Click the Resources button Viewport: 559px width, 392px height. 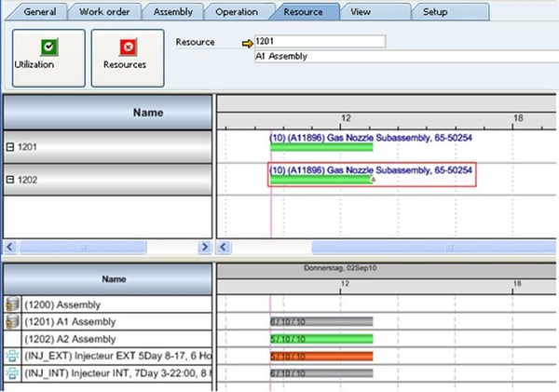[128, 58]
